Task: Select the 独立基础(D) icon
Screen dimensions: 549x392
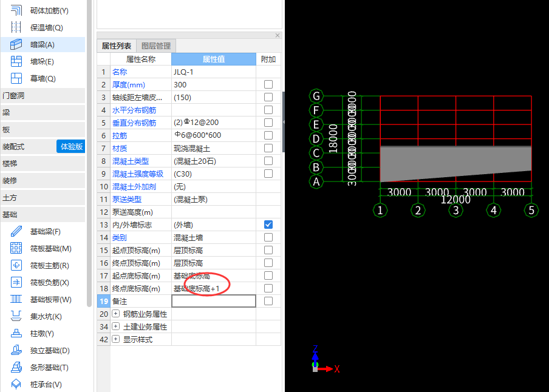Action: (x=16, y=350)
